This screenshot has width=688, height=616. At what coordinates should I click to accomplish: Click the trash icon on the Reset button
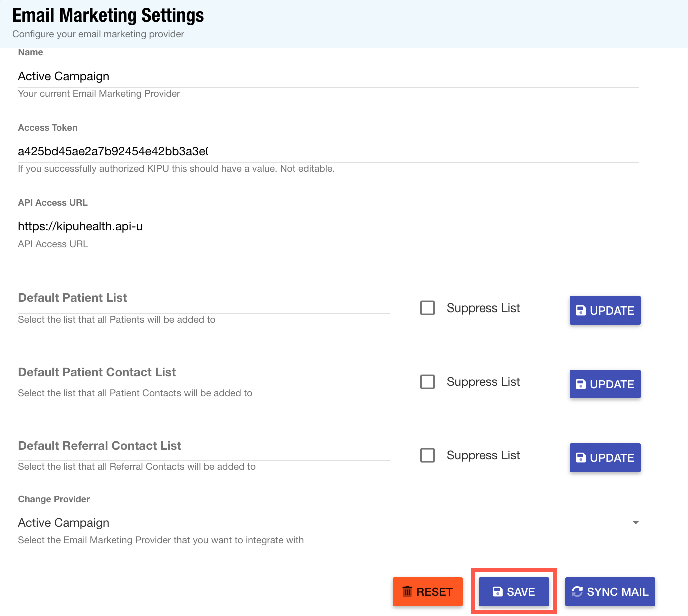coord(407,592)
